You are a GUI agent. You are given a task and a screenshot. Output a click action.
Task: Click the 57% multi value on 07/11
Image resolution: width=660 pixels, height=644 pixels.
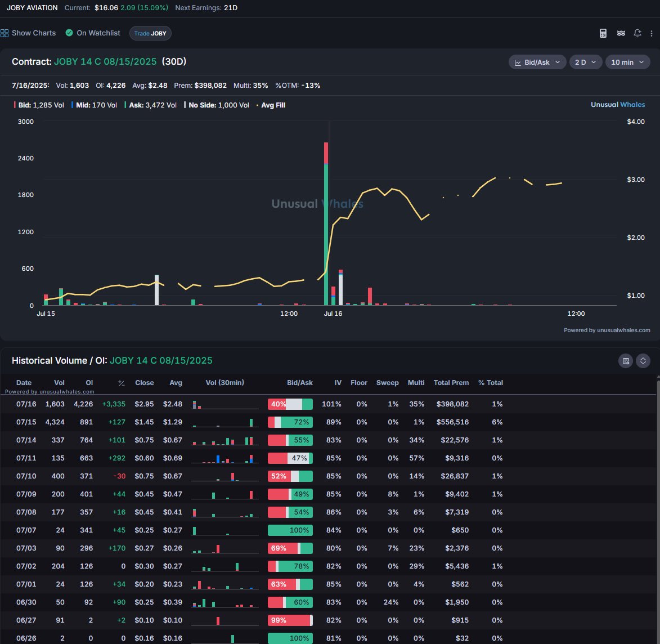click(417, 458)
